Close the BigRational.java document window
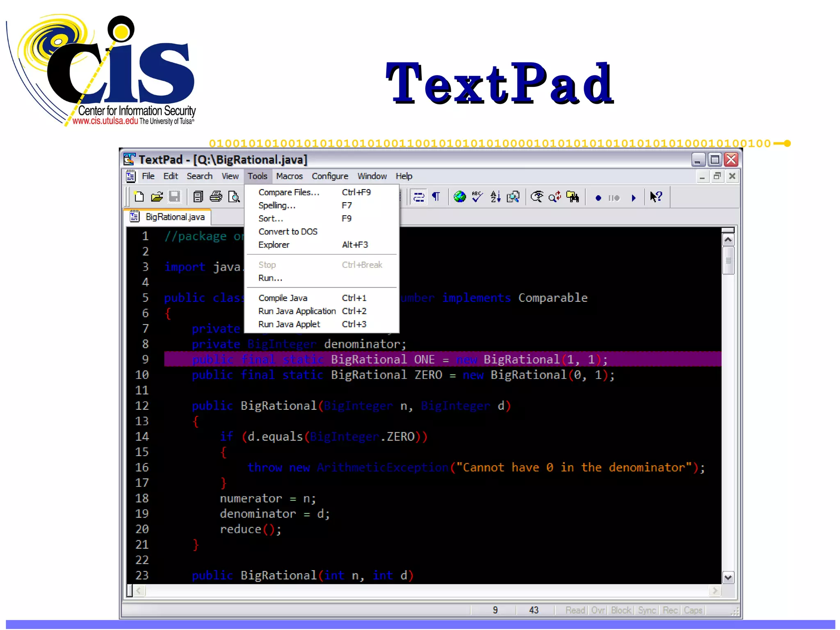Viewport: 840px width, 630px height. [732, 176]
